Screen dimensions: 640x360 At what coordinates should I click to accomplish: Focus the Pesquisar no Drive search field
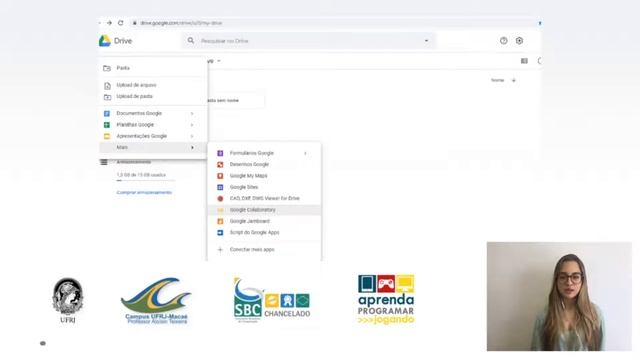click(308, 41)
